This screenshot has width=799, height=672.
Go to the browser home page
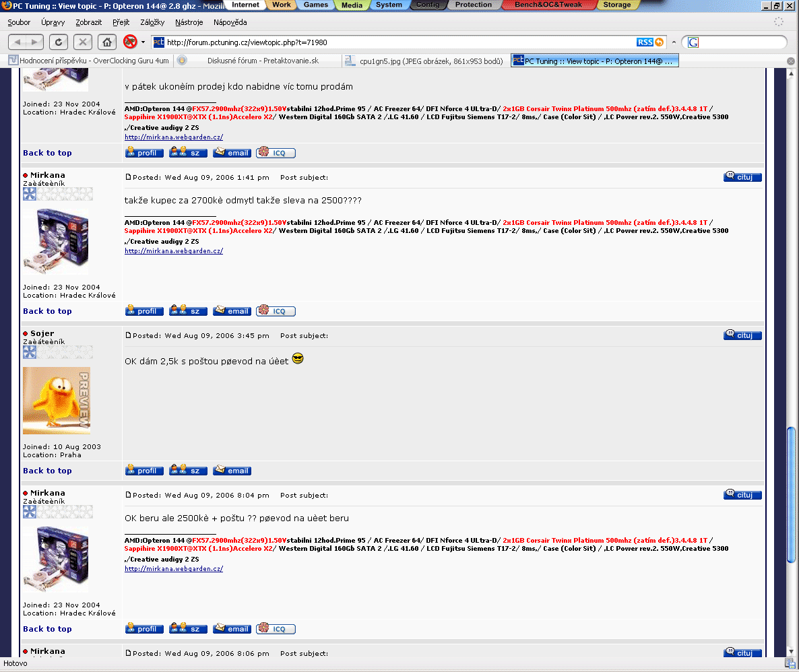106,42
